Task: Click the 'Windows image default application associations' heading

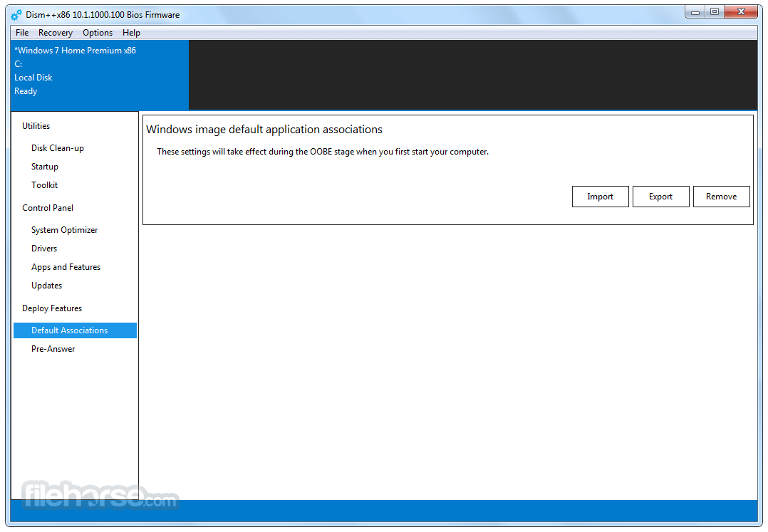Action: click(x=264, y=129)
